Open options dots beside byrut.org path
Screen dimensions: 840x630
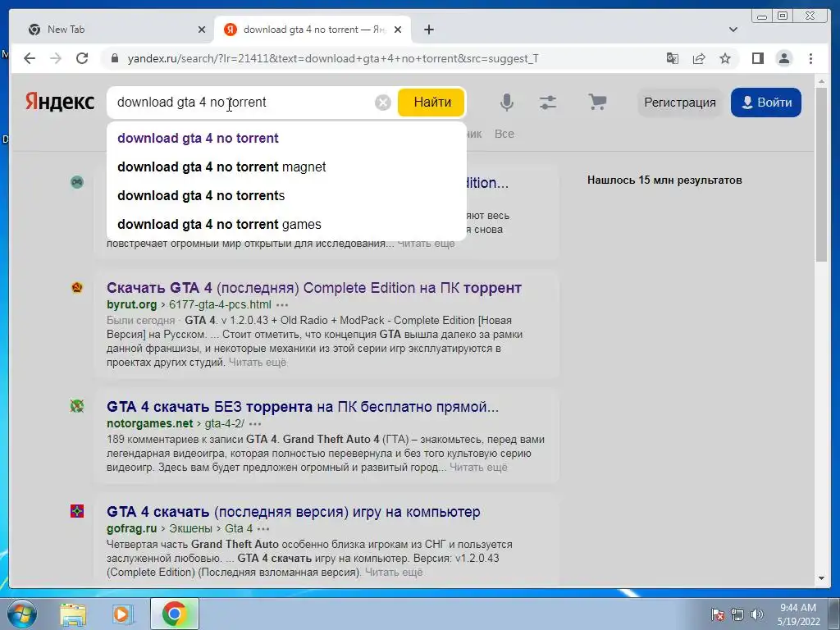282,305
